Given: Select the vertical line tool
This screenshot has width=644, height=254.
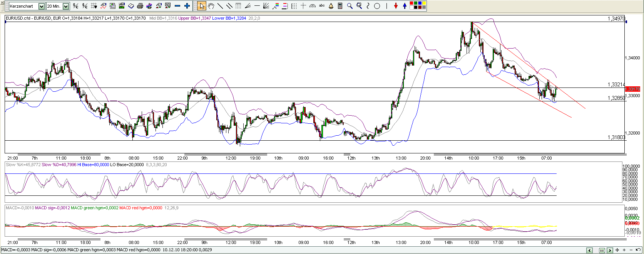Looking at the screenshot, I should [386, 6].
